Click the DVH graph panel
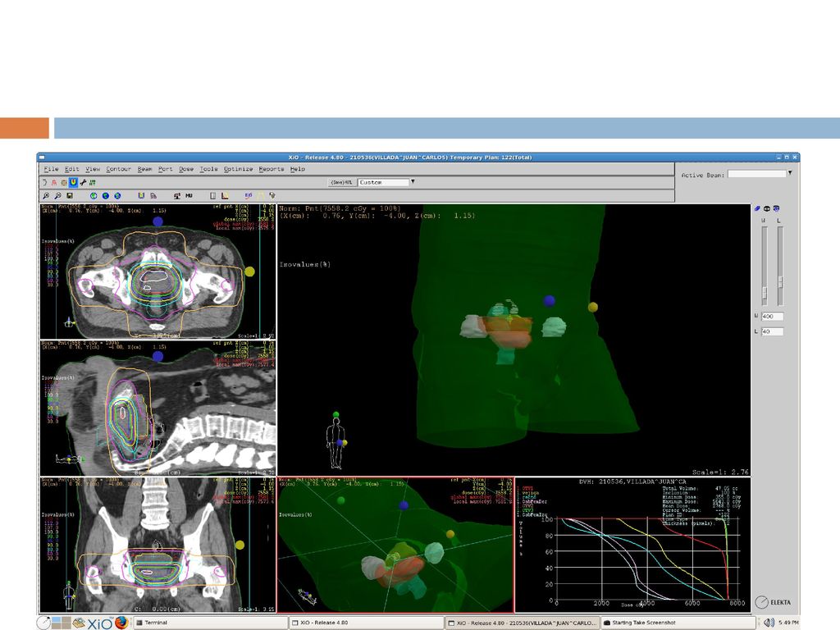 coord(632,545)
